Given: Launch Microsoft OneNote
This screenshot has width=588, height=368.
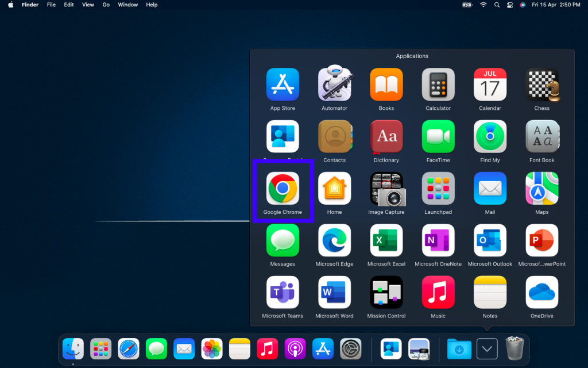Looking at the screenshot, I should 438,240.
